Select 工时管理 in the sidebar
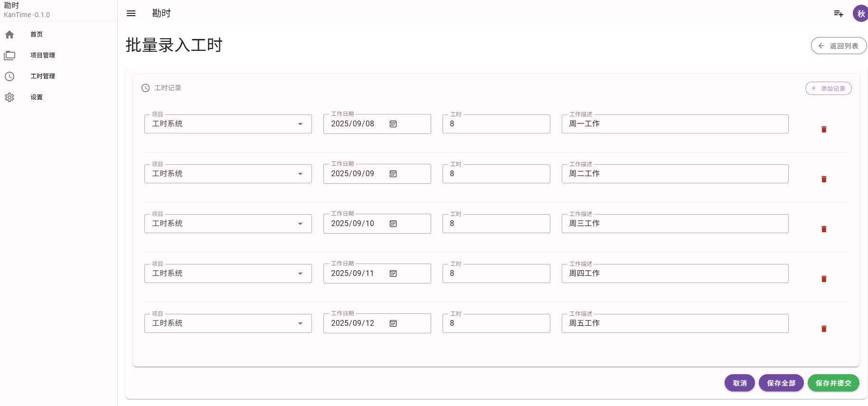The height and width of the screenshot is (406, 868). point(43,76)
